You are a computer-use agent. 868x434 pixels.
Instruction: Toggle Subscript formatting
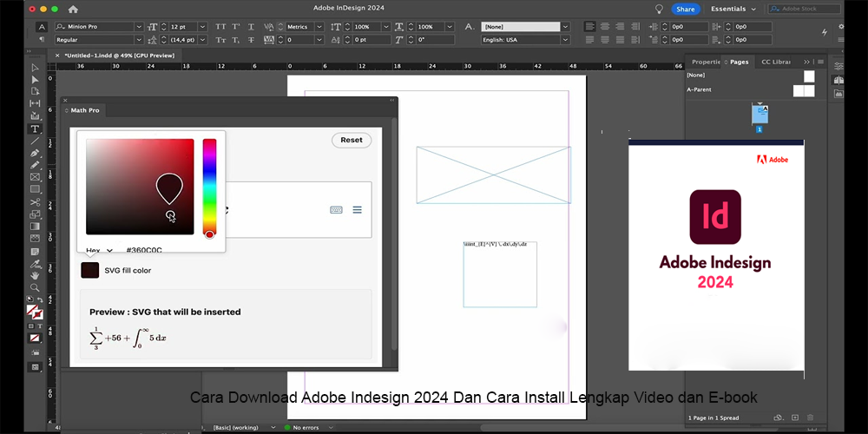pos(236,40)
